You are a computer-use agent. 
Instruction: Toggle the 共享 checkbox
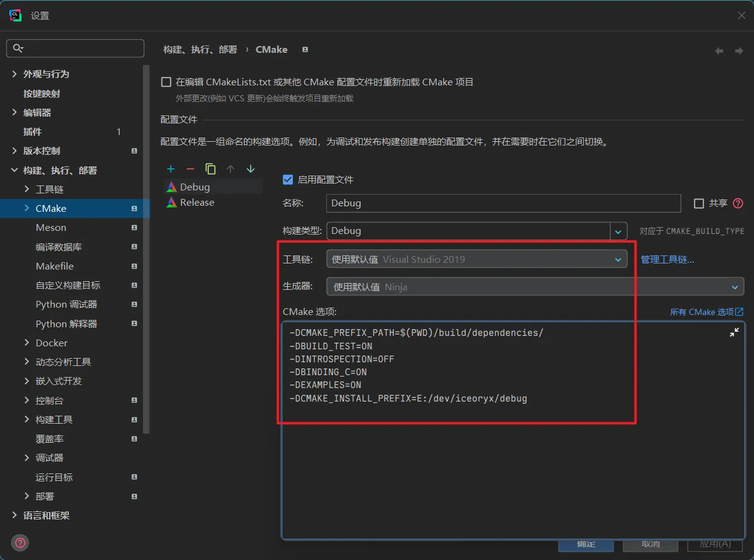pyautogui.click(x=699, y=203)
